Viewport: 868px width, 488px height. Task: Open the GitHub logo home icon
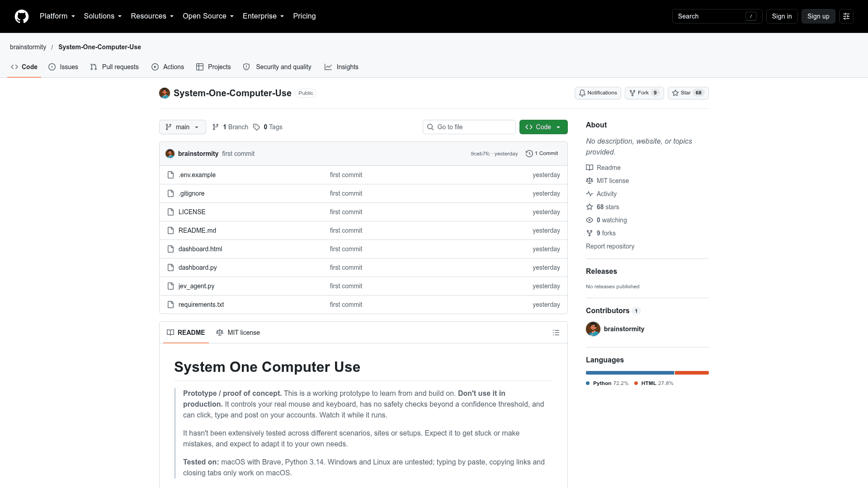[22, 16]
